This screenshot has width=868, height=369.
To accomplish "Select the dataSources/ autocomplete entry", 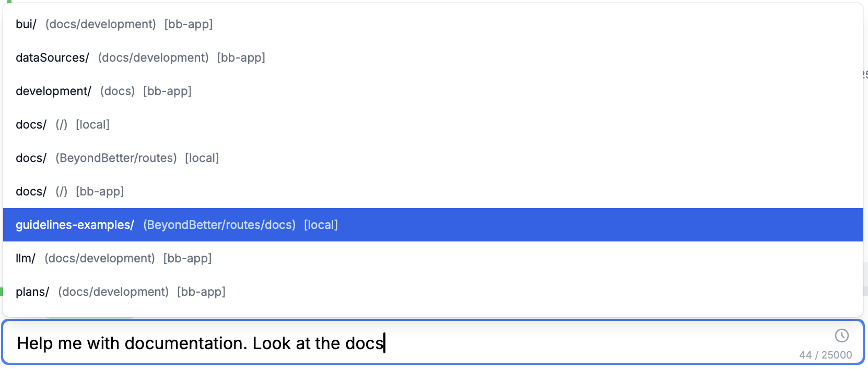I will point(52,57).
